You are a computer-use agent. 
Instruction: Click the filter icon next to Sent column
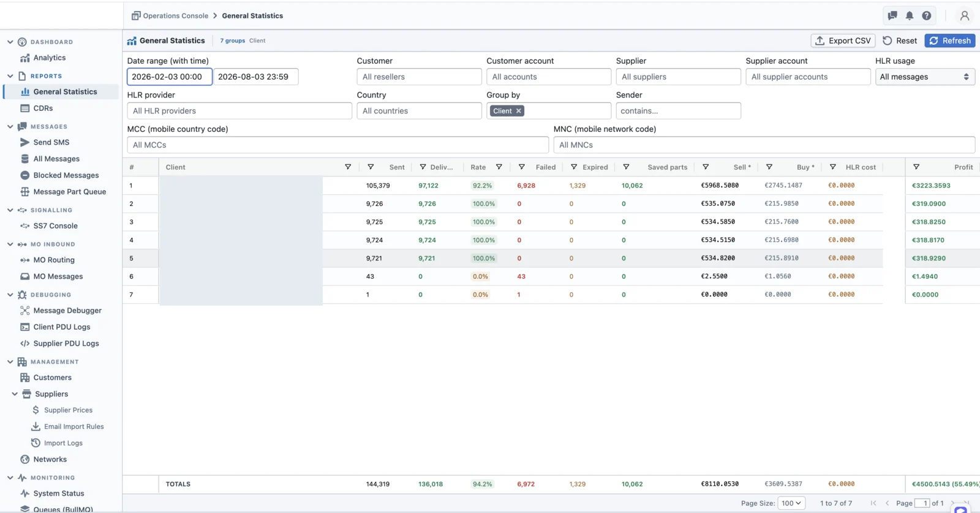tap(371, 167)
